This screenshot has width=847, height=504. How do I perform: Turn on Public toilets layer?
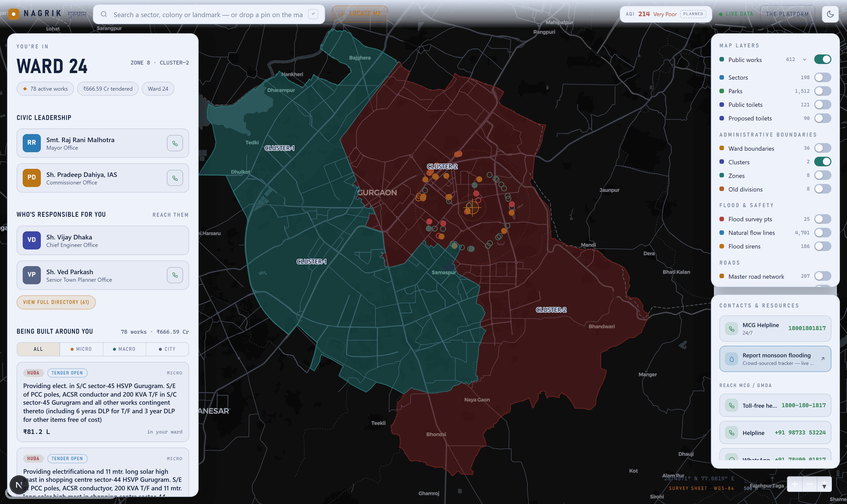click(x=823, y=105)
